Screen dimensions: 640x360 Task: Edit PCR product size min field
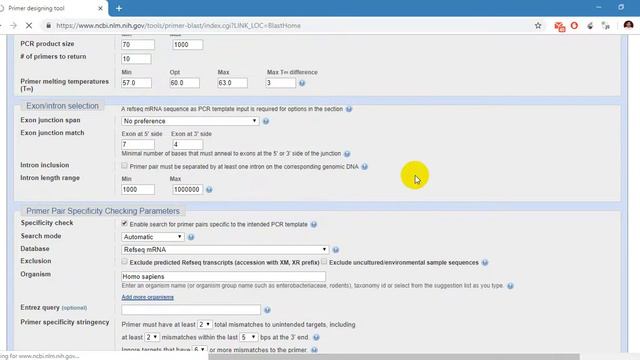(x=138, y=44)
